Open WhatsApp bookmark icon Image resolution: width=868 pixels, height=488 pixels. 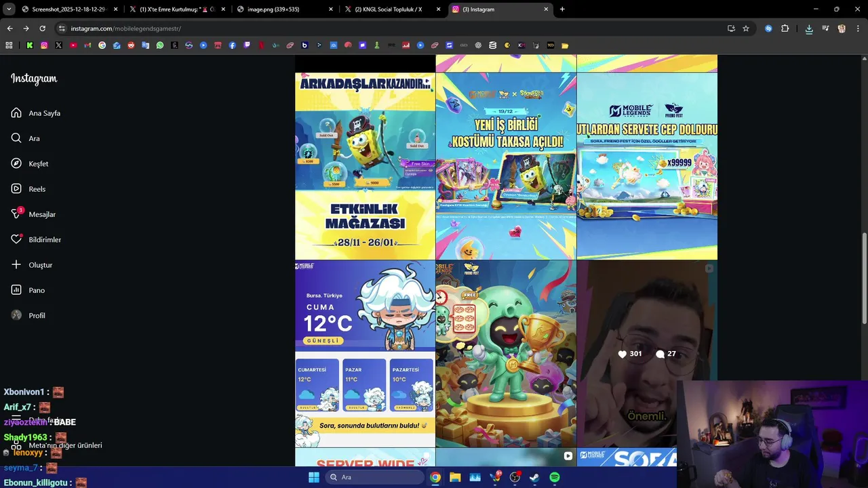click(160, 45)
